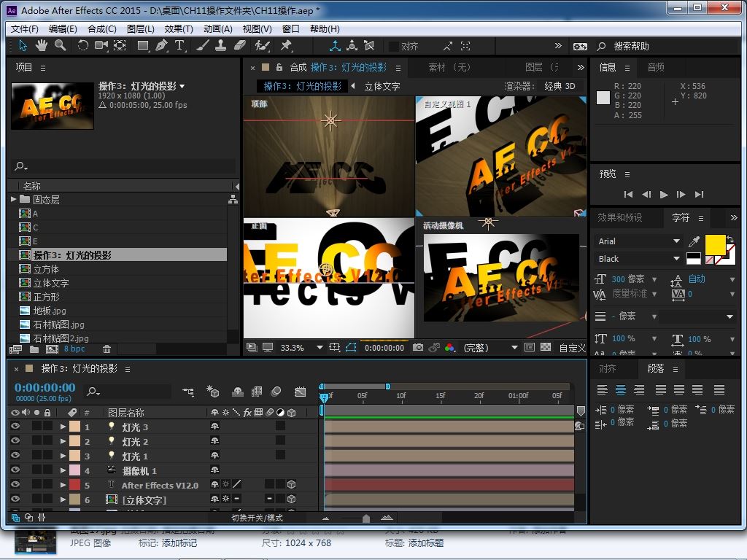
Task: Expand the [立体文字] layer properties
Action: point(63,499)
